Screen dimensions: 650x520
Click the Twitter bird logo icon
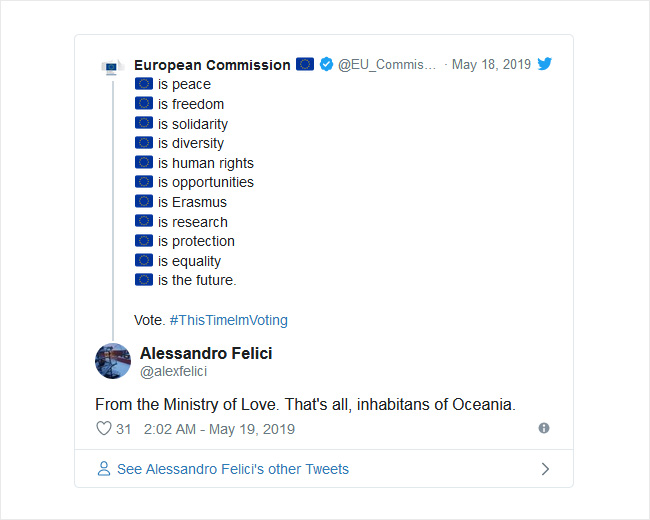(544, 64)
